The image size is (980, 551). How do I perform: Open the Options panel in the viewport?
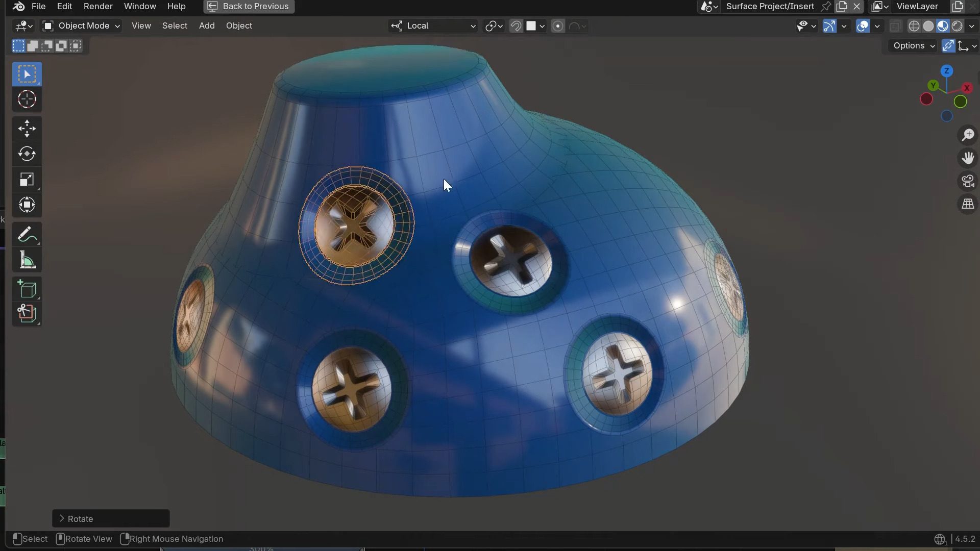tap(912, 45)
